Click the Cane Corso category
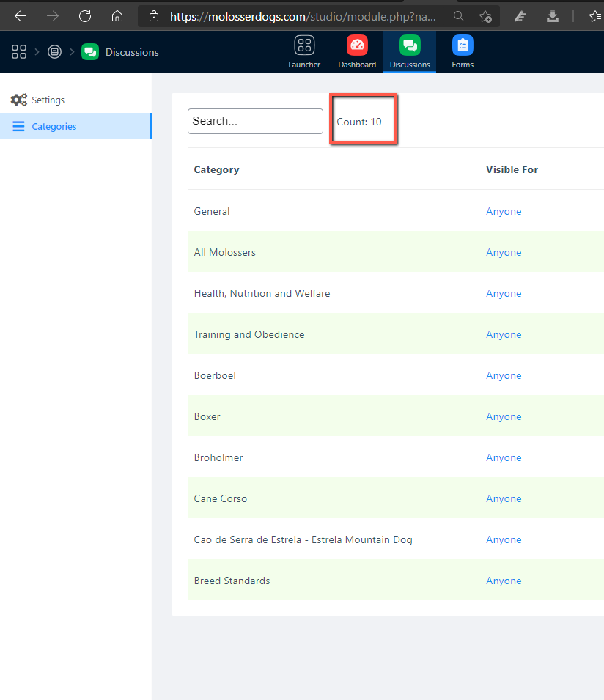Image resolution: width=604 pixels, height=700 pixels. pos(220,498)
